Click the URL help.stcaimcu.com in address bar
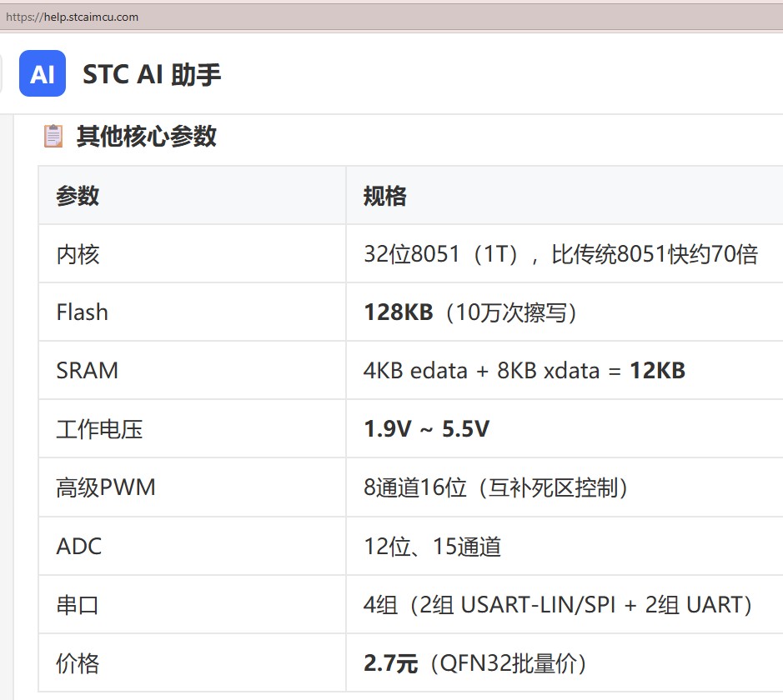Screen dimensions: 783x700 [72, 17]
